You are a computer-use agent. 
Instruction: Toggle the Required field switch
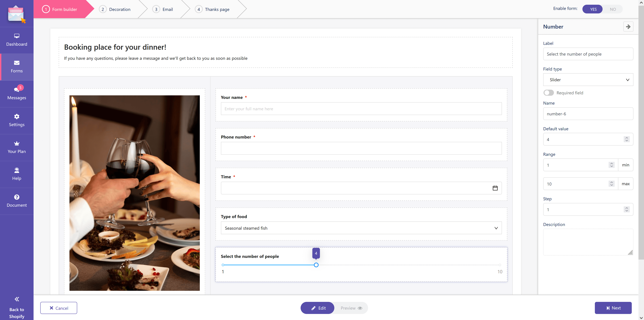coord(549,93)
